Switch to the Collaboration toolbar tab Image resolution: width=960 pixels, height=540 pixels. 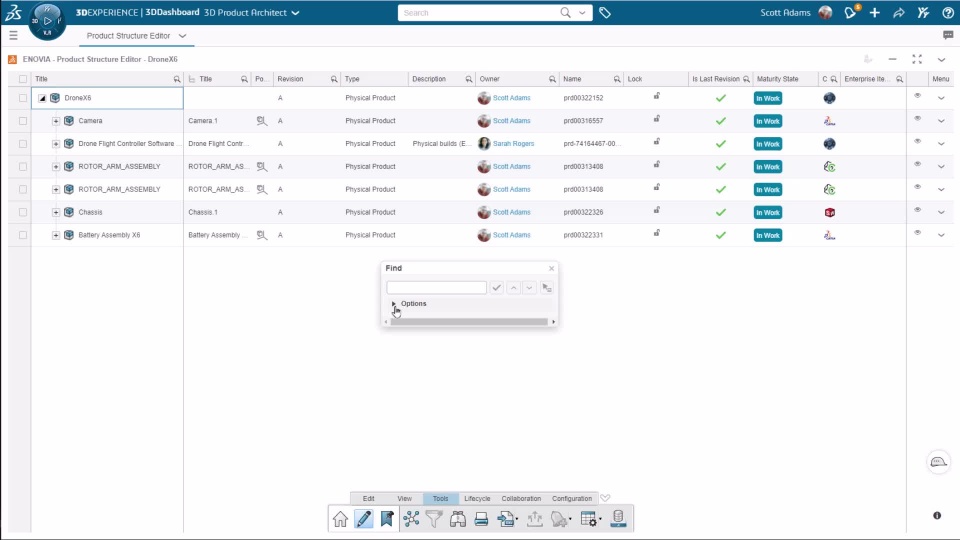coord(521,498)
